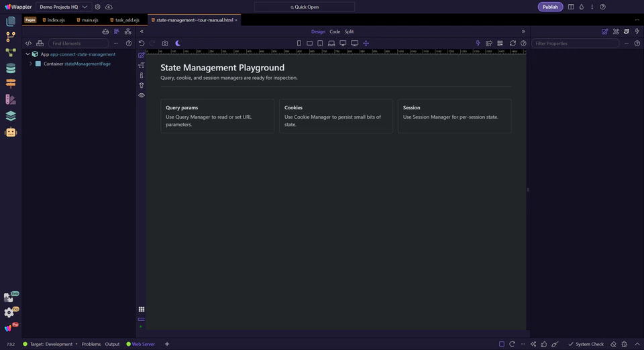This screenshot has height=350, width=644.
Task: Click the Wappler Pro icon in sidebar
Action: click(9, 328)
